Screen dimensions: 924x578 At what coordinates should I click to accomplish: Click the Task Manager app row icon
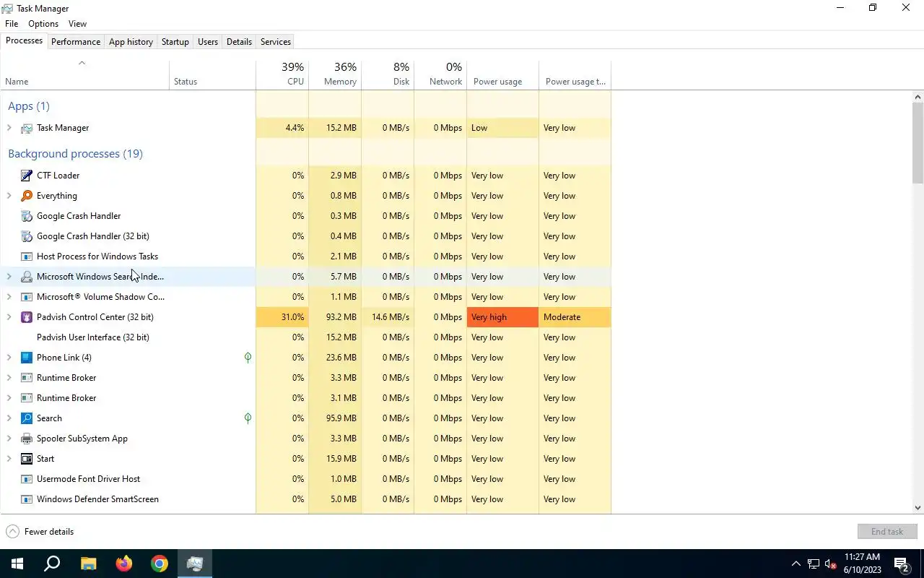(27, 128)
